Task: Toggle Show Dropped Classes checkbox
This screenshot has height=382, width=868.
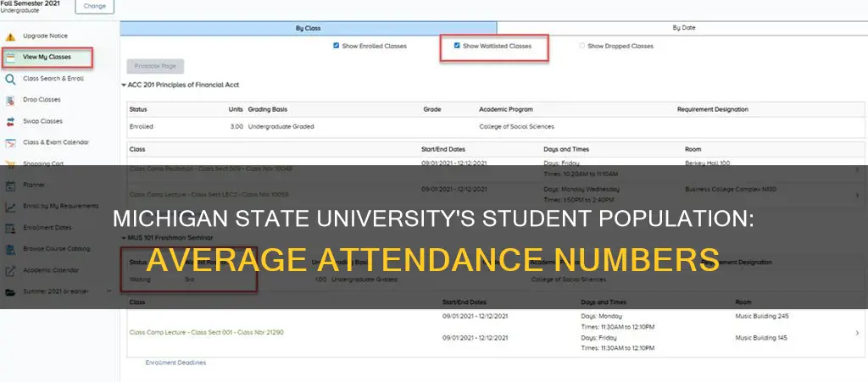Action: pos(581,46)
